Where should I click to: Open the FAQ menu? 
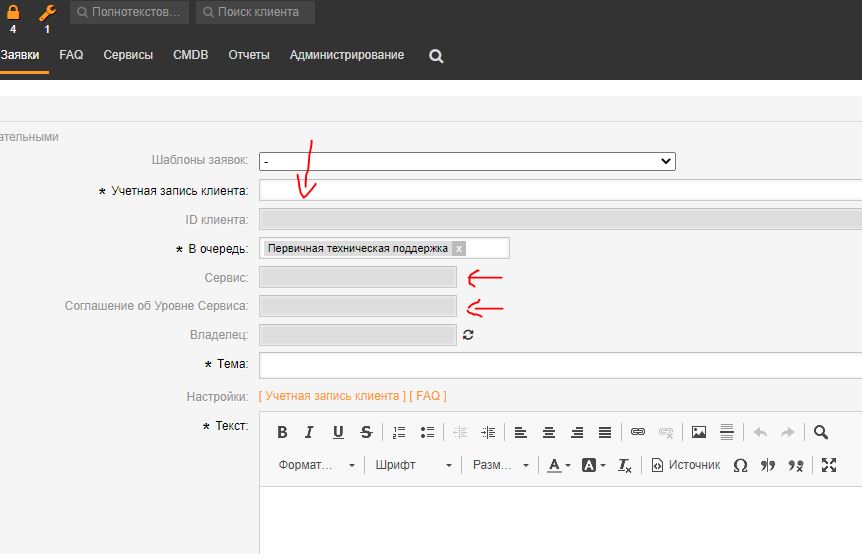point(71,55)
